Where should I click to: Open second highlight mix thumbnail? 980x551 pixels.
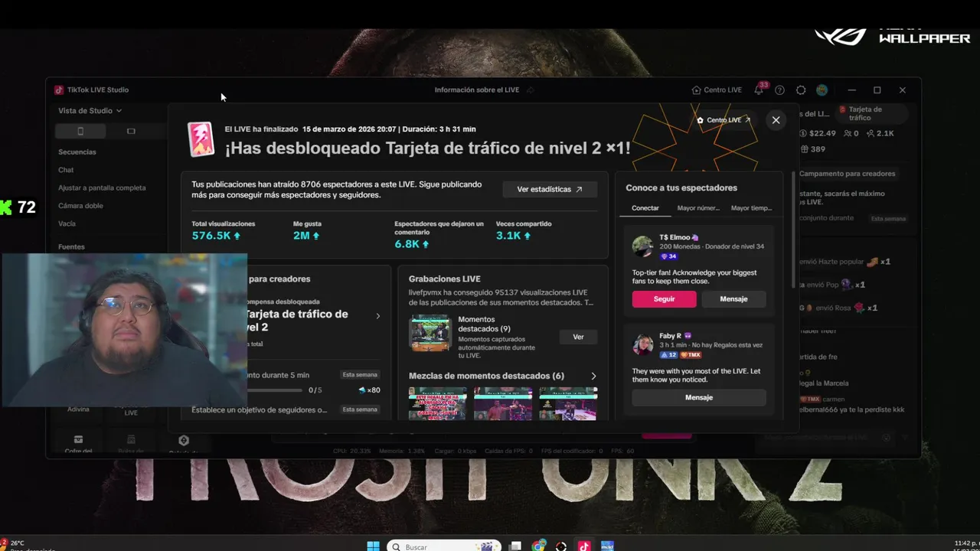pyautogui.click(x=503, y=403)
